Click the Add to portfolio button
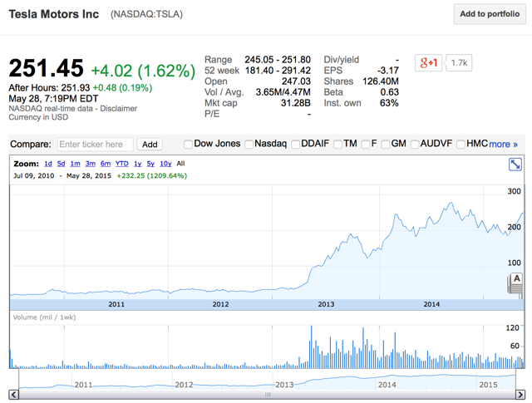This screenshot has height=403, width=532. tap(490, 14)
